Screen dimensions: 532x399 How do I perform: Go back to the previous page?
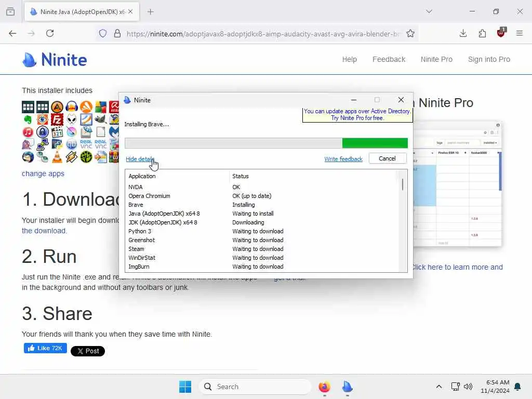[12, 33]
